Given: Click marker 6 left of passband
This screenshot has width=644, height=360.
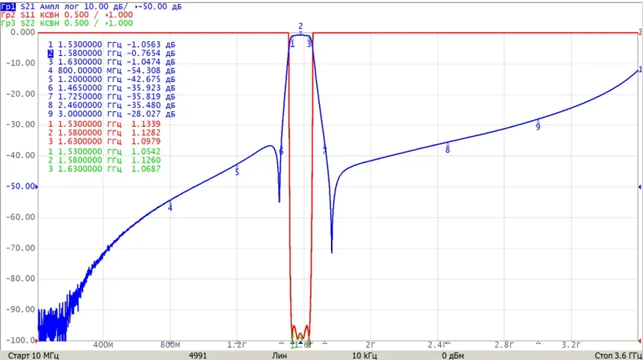Looking at the screenshot, I should coord(281,151).
